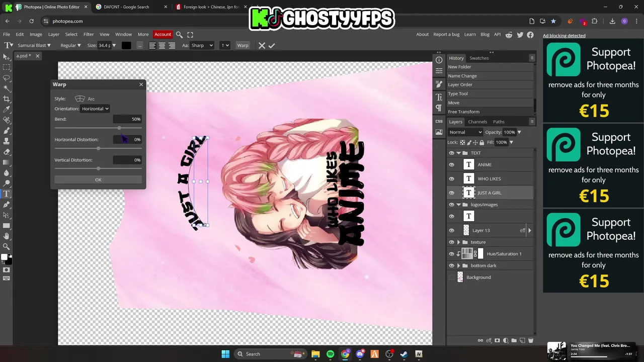The width and height of the screenshot is (644, 362).
Task: Open the Opacity slider arrow
Action: (x=519, y=132)
